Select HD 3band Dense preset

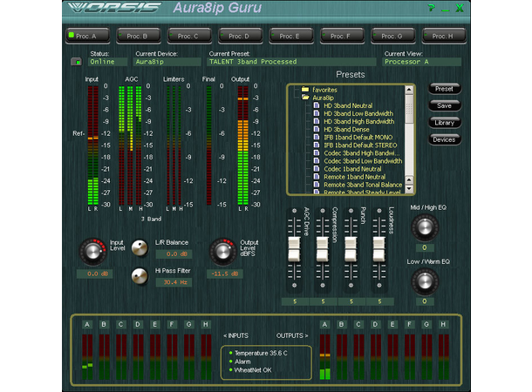click(341, 130)
